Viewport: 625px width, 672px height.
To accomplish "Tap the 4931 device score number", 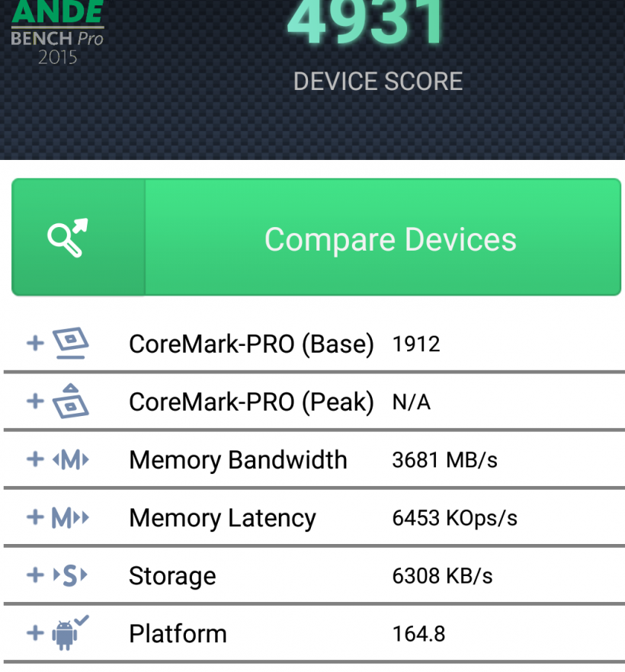I will click(367, 23).
